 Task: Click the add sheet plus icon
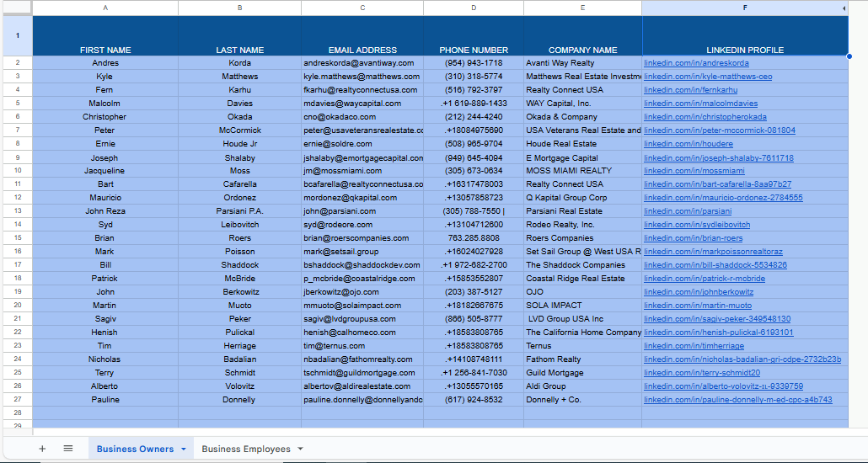point(42,449)
